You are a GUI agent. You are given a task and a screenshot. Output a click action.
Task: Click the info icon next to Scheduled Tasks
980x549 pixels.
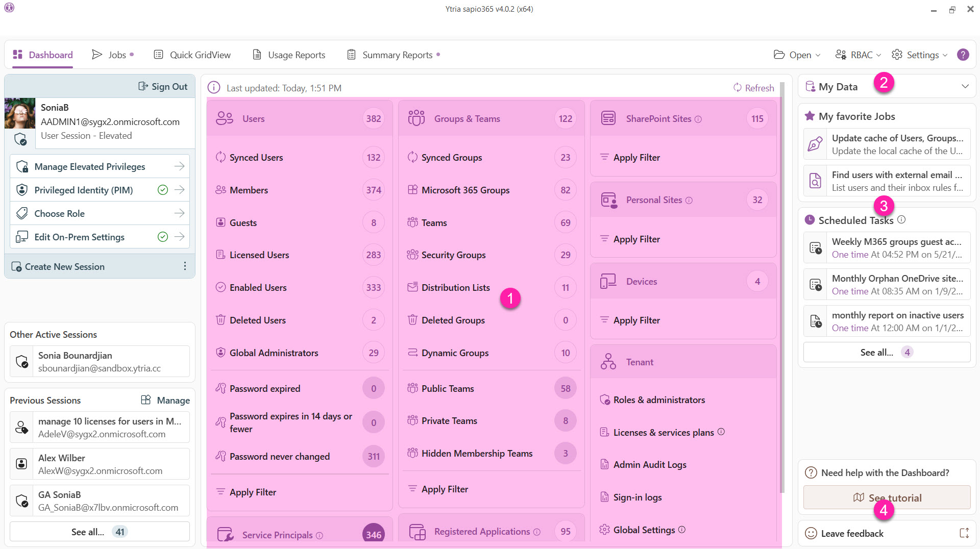coord(901,219)
